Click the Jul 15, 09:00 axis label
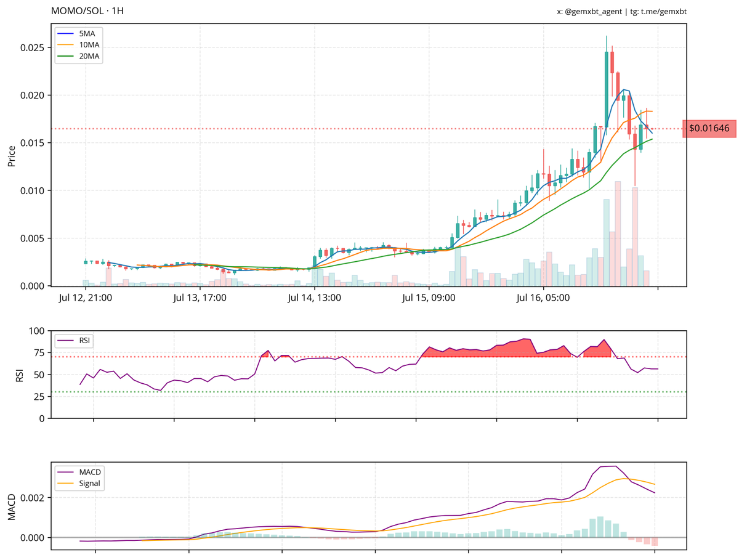Screen dimensions: 739x560 [x=429, y=298]
